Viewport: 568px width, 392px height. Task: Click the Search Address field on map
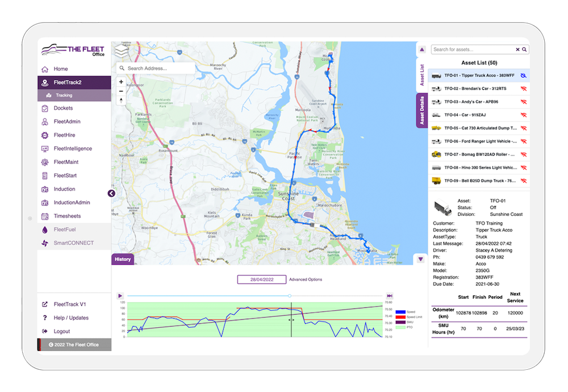click(156, 68)
